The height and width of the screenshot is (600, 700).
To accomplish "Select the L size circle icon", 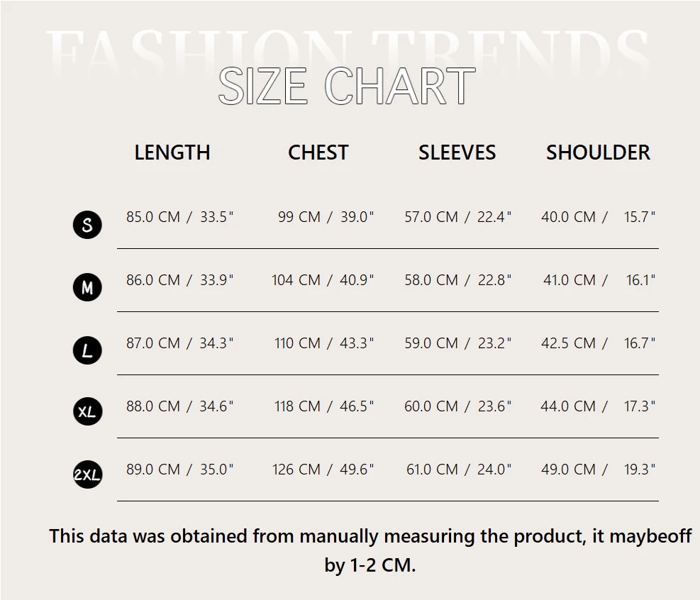I will (x=87, y=350).
